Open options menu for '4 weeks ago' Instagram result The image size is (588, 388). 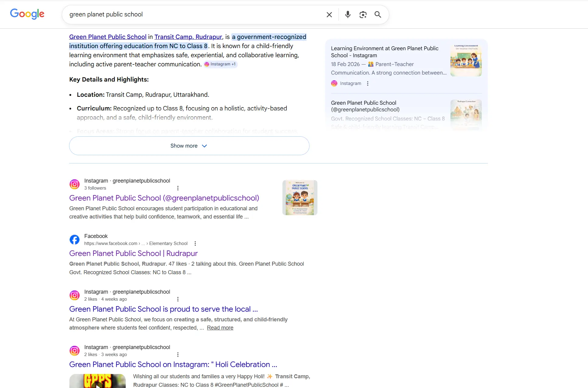pos(178,299)
